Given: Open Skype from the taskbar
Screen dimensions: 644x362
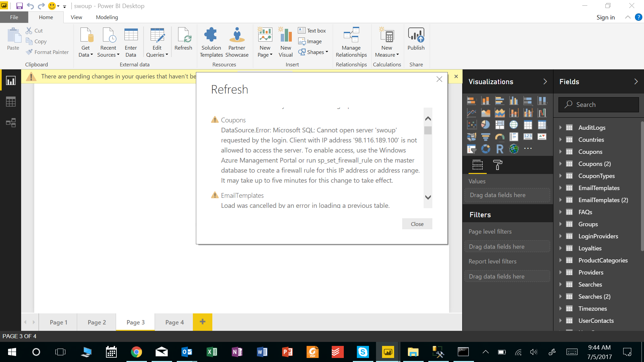Looking at the screenshot, I should [x=363, y=352].
